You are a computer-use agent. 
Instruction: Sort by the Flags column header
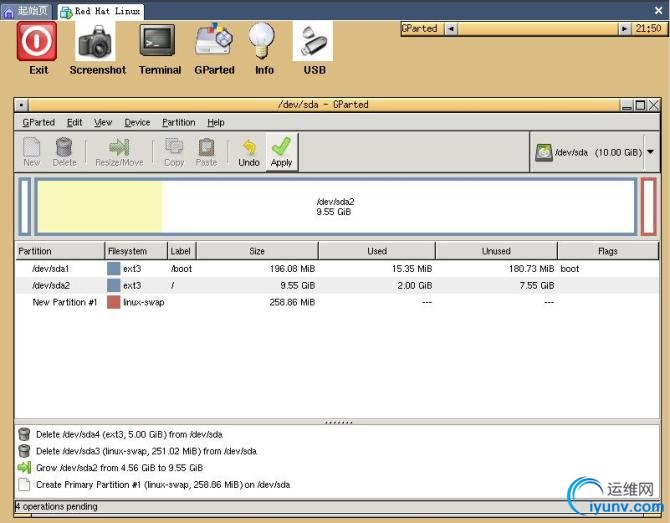pyautogui.click(x=608, y=251)
